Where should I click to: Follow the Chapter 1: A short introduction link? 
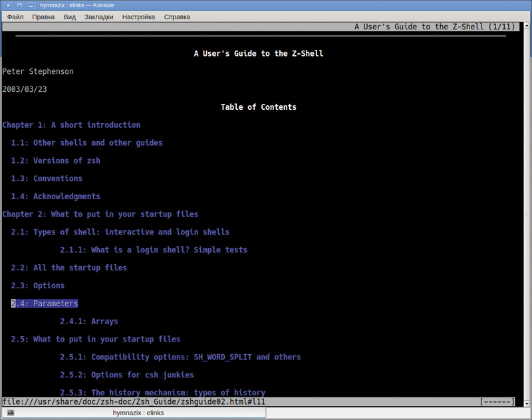[x=71, y=125]
